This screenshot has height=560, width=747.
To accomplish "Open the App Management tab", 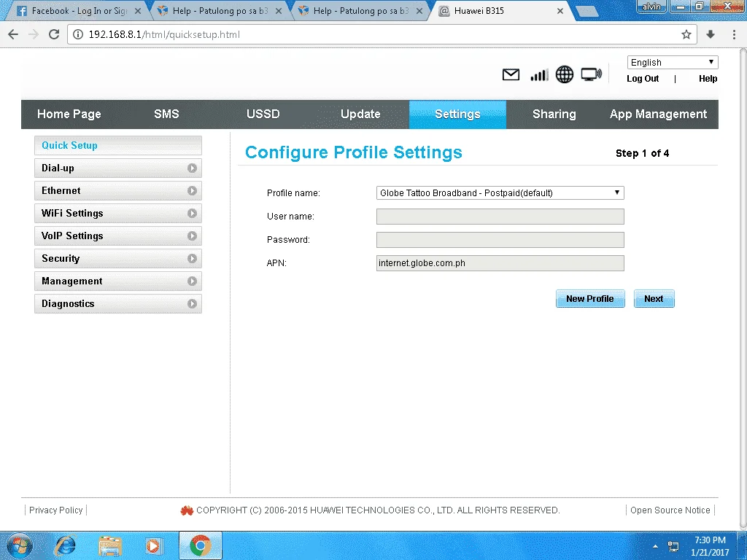I will [659, 114].
